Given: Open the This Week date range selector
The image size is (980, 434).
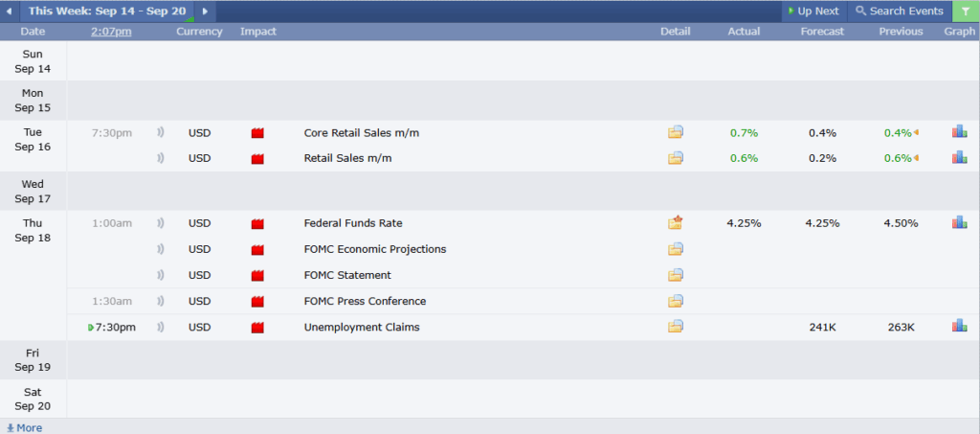Looking at the screenshot, I should click(106, 11).
